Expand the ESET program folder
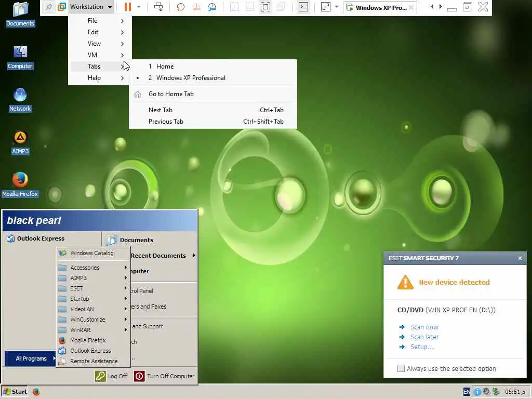This screenshot has height=399, width=532. (x=94, y=288)
